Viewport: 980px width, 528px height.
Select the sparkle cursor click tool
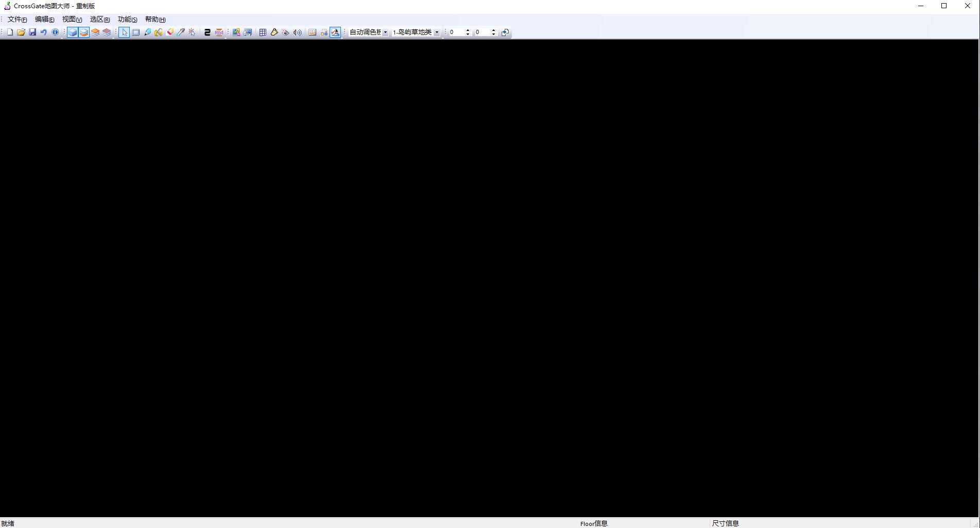click(x=192, y=32)
